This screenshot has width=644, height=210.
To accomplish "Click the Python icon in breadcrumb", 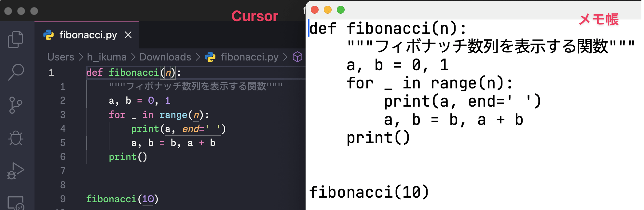I will point(211,57).
